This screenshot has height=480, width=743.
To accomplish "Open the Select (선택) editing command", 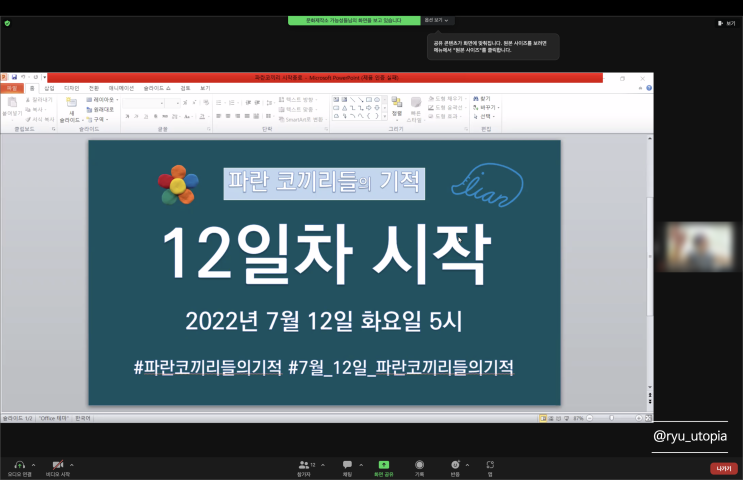I will (484, 116).
